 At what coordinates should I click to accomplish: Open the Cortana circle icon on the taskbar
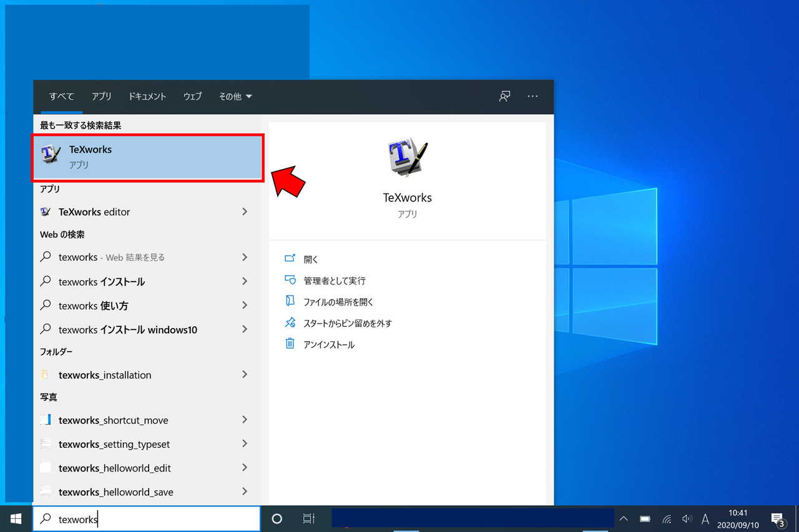point(277,518)
